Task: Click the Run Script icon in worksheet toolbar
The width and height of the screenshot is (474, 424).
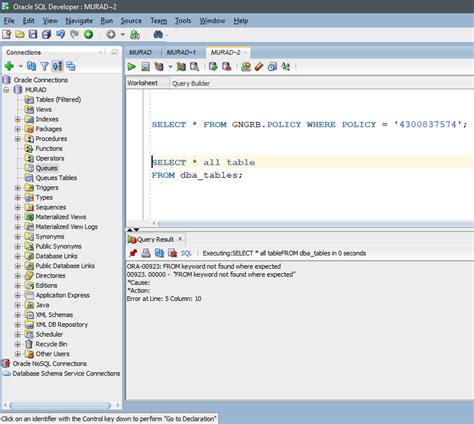Action: 145,67
